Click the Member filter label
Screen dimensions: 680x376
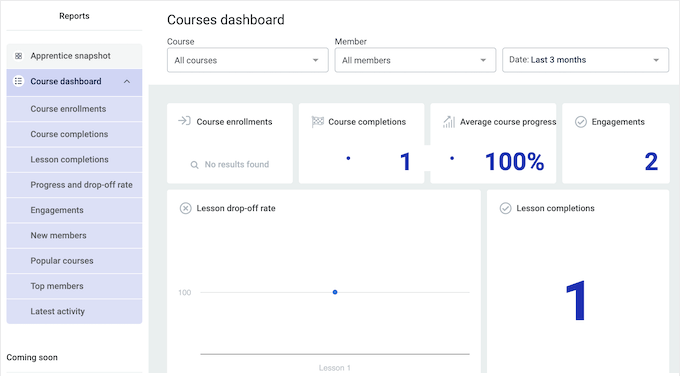coord(350,42)
